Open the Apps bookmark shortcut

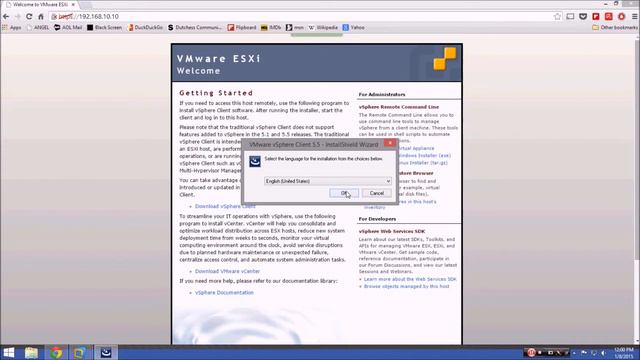coord(11,28)
